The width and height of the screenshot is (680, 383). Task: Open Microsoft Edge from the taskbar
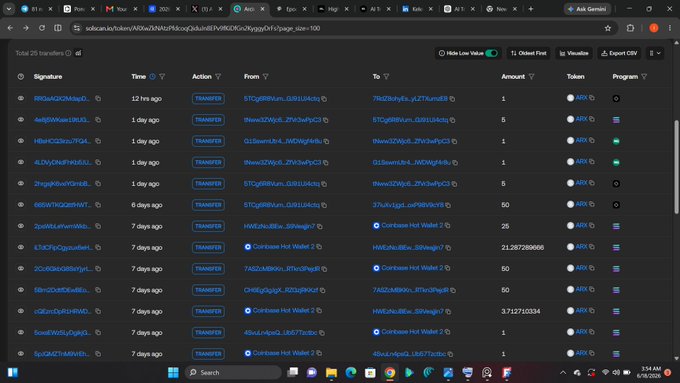tap(351, 373)
